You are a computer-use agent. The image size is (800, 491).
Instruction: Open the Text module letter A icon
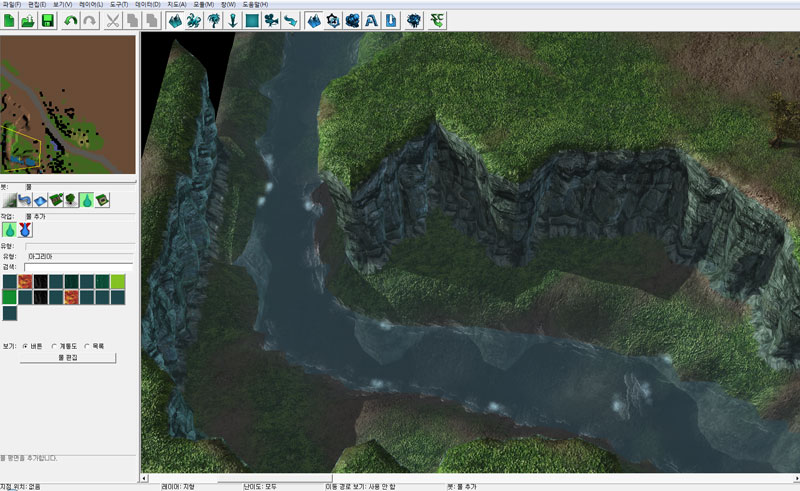click(x=371, y=21)
